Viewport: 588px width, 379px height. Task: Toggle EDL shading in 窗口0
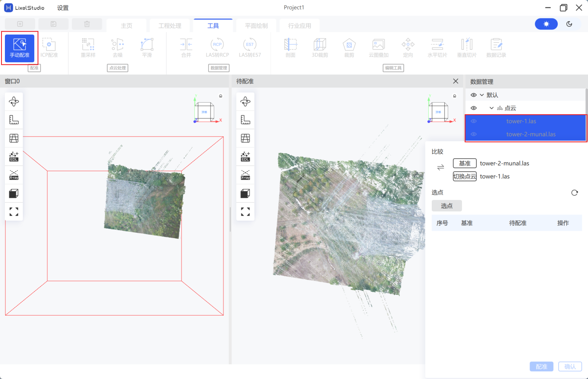(x=14, y=157)
